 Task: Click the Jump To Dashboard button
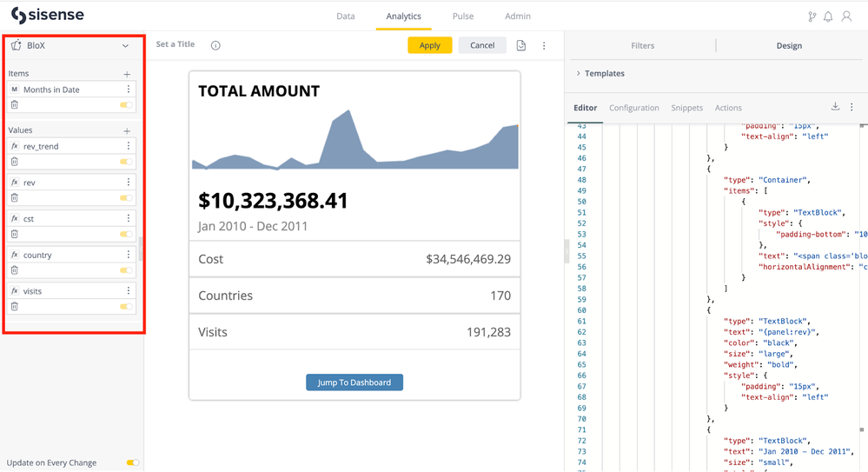(354, 382)
